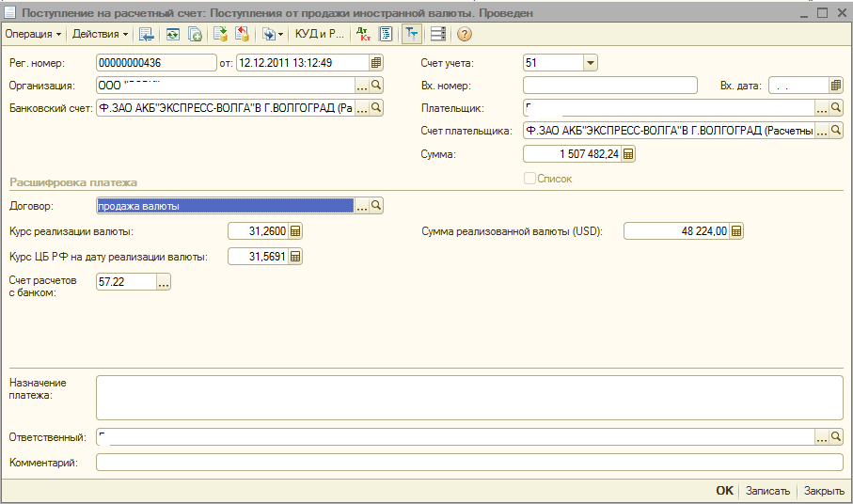This screenshot has width=853, height=504.
Task: Click the Дт/Кт posting results icon
Action: tap(364, 34)
